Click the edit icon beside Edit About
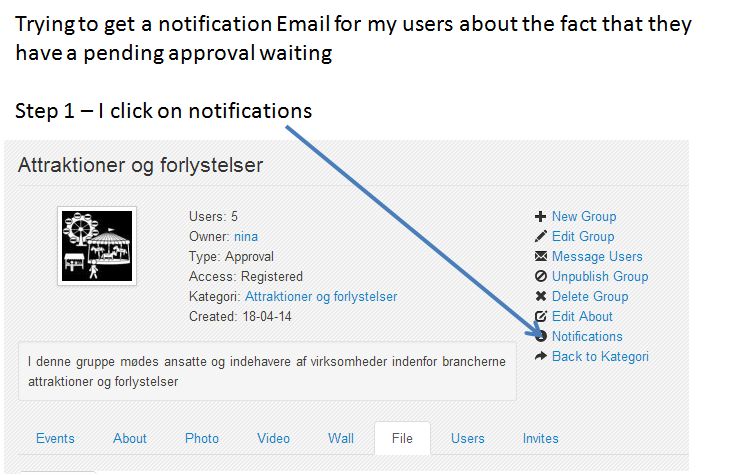The width and height of the screenshot is (740, 475). 541,316
